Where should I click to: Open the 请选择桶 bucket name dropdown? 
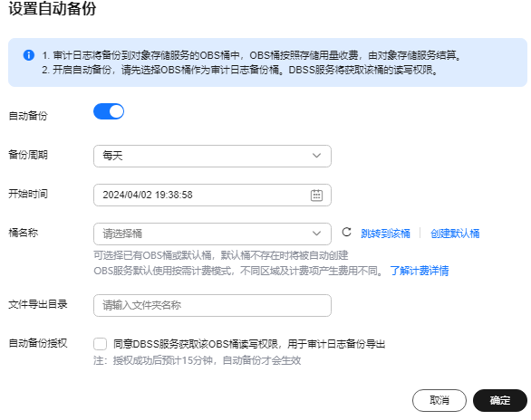tap(212, 234)
